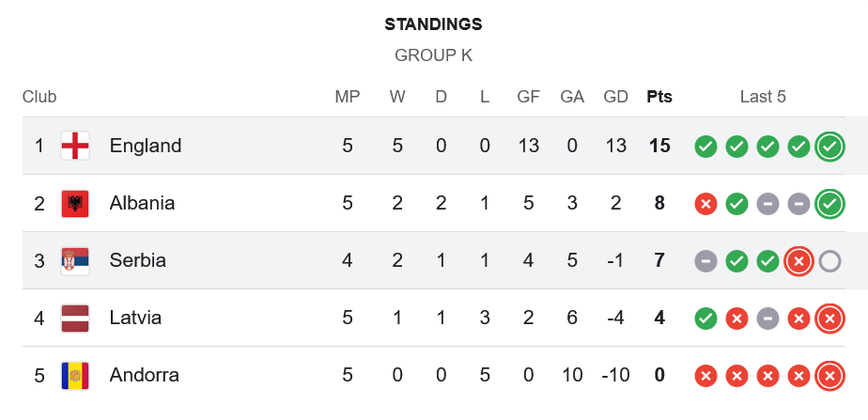Open the Andorra team name
Screen dimensions: 868x420
point(145,375)
